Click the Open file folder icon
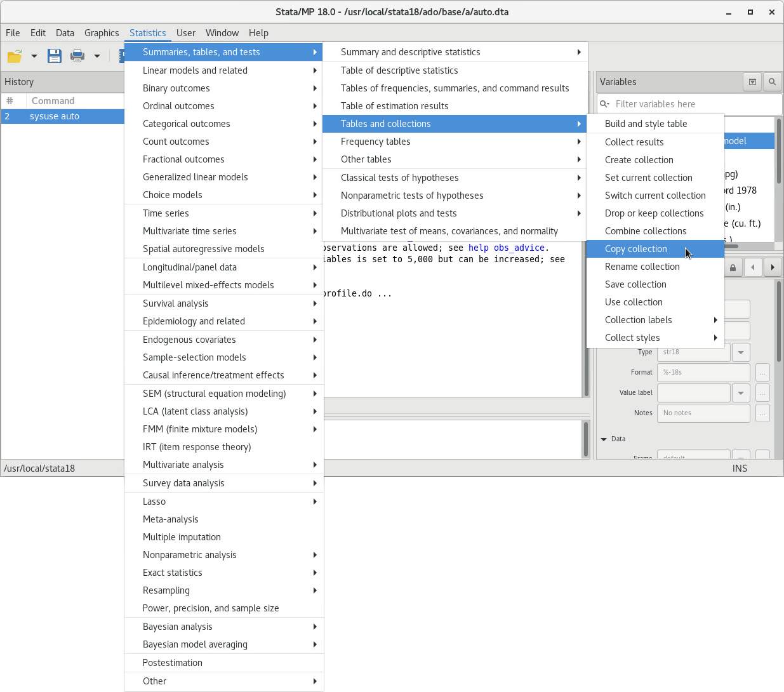 point(15,56)
